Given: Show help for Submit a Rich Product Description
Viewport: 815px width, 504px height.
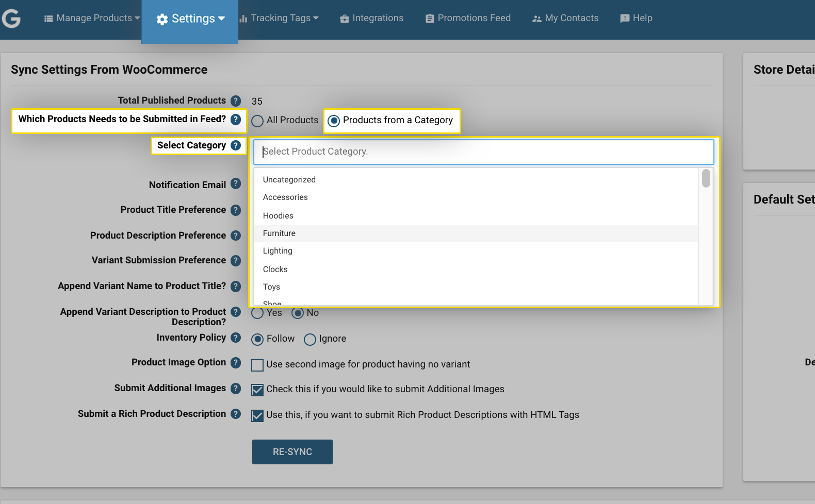Looking at the screenshot, I should pyautogui.click(x=236, y=414).
